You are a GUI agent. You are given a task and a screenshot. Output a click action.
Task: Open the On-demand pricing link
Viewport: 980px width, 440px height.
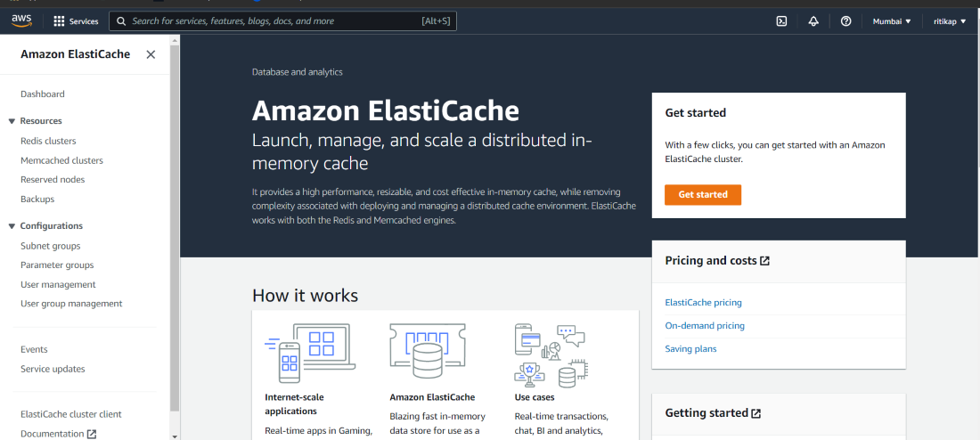click(x=705, y=326)
